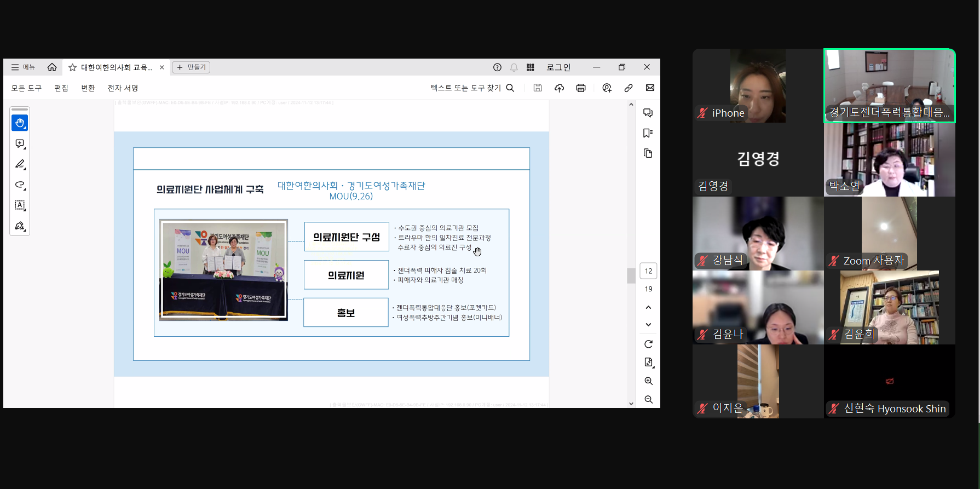The width and height of the screenshot is (980, 489).
Task: Close the 대한여한의사회 교육 tab
Action: [x=162, y=67]
